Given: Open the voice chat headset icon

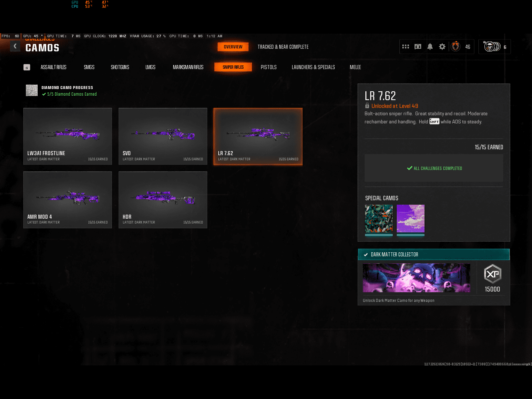Looking at the screenshot, I should click(418, 47).
